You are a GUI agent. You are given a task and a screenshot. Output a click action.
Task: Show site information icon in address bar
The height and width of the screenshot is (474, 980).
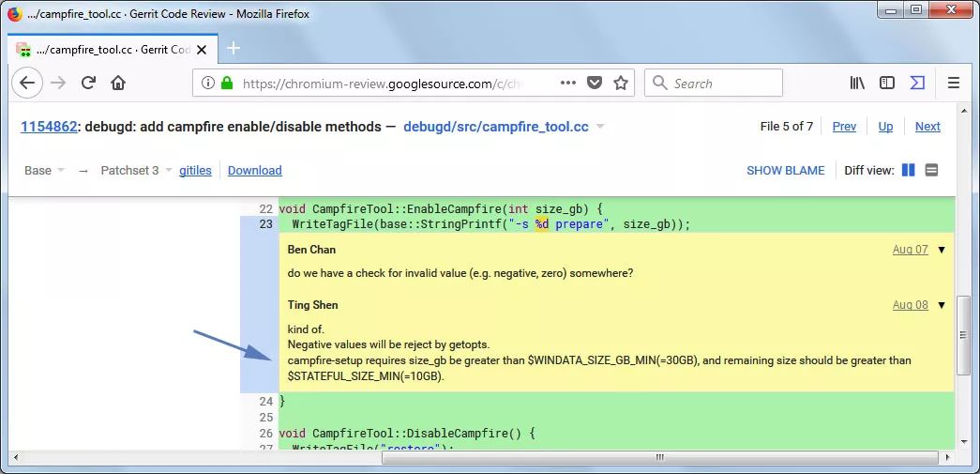208,83
